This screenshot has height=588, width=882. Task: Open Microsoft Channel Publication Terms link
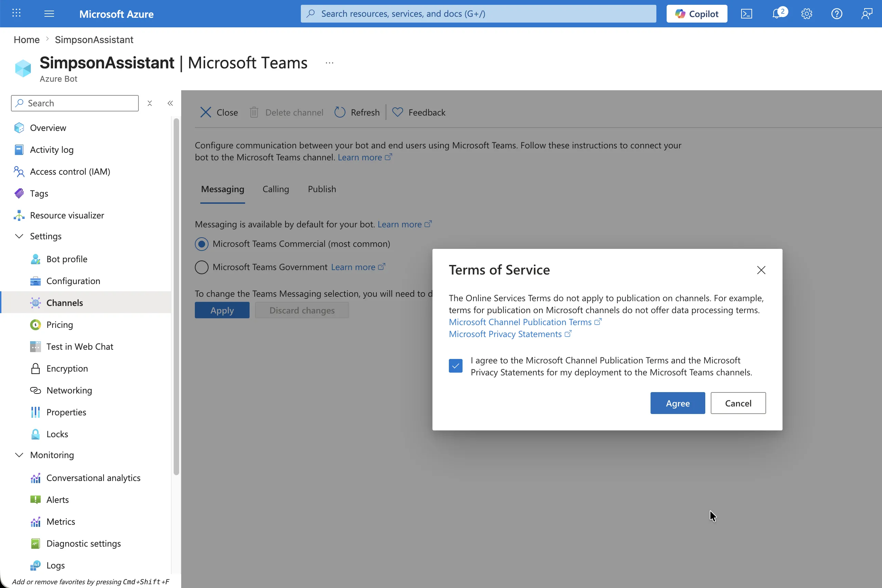[x=525, y=322]
